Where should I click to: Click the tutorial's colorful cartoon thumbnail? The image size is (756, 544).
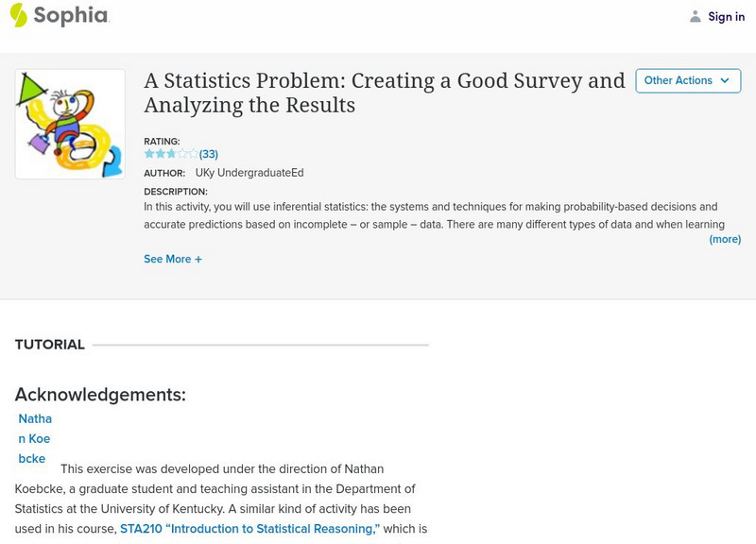point(70,124)
